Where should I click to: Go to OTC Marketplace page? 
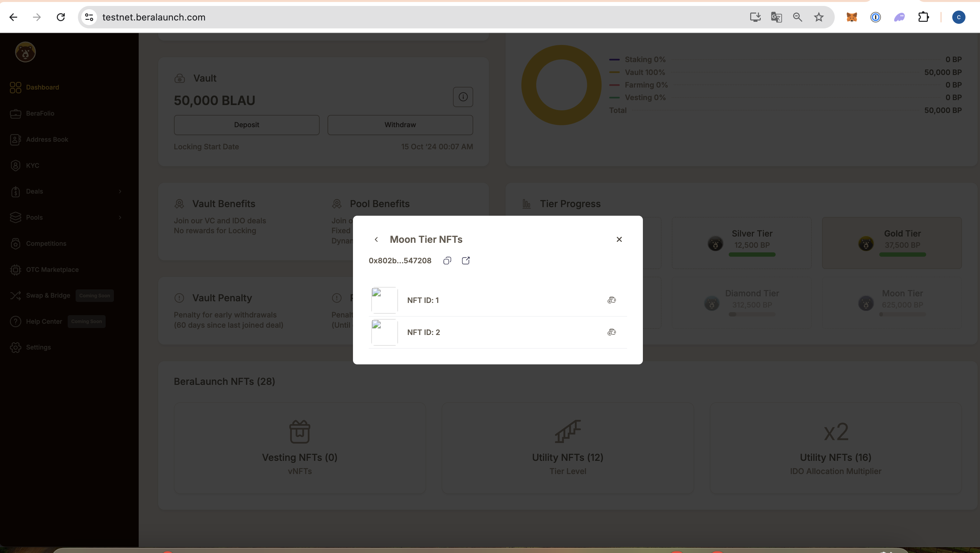click(52, 270)
